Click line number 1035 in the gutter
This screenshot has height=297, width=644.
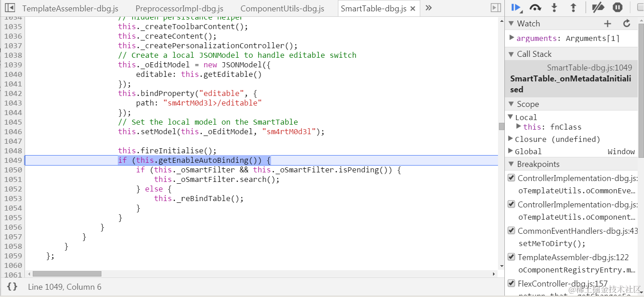(x=13, y=26)
